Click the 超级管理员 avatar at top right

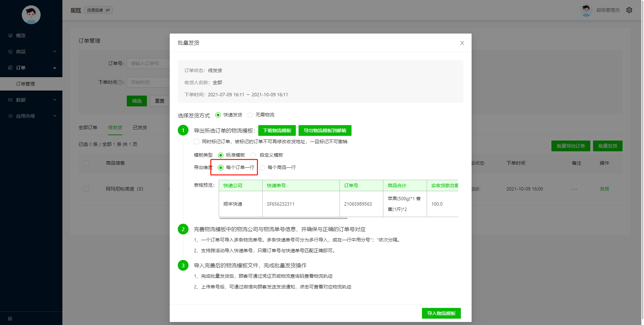586,10
